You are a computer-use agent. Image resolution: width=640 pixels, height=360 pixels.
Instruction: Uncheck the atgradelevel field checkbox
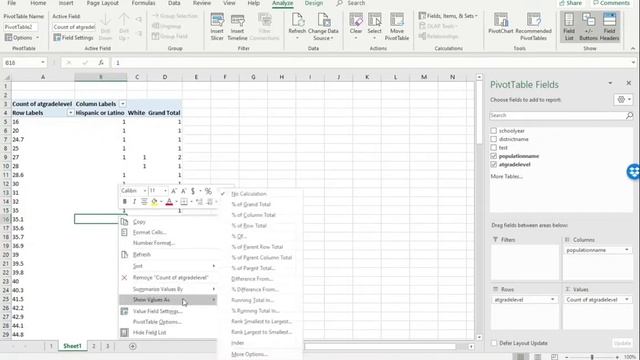[493, 164]
